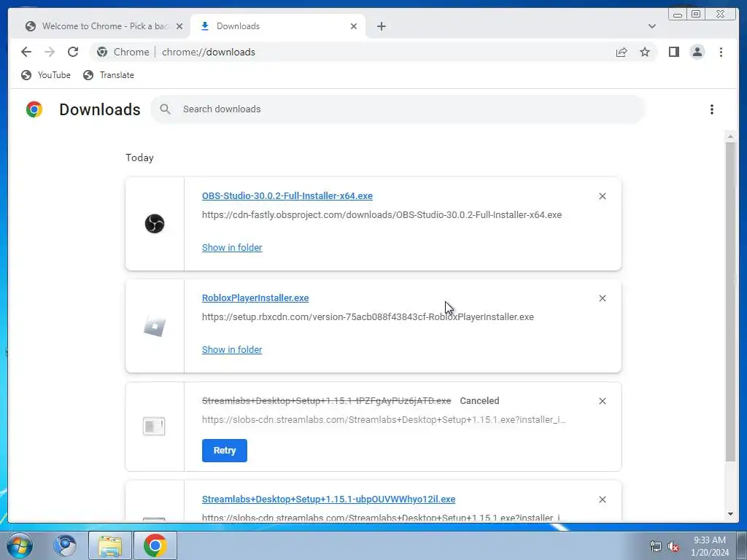The width and height of the screenshot is (747, 560).
Task: Click the forward navigation arrow
Action: click(x=50, y=52)
